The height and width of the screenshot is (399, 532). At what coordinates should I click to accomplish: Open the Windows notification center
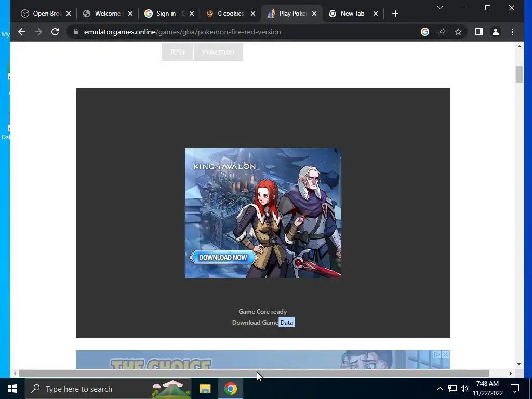[x=515, y=389]
